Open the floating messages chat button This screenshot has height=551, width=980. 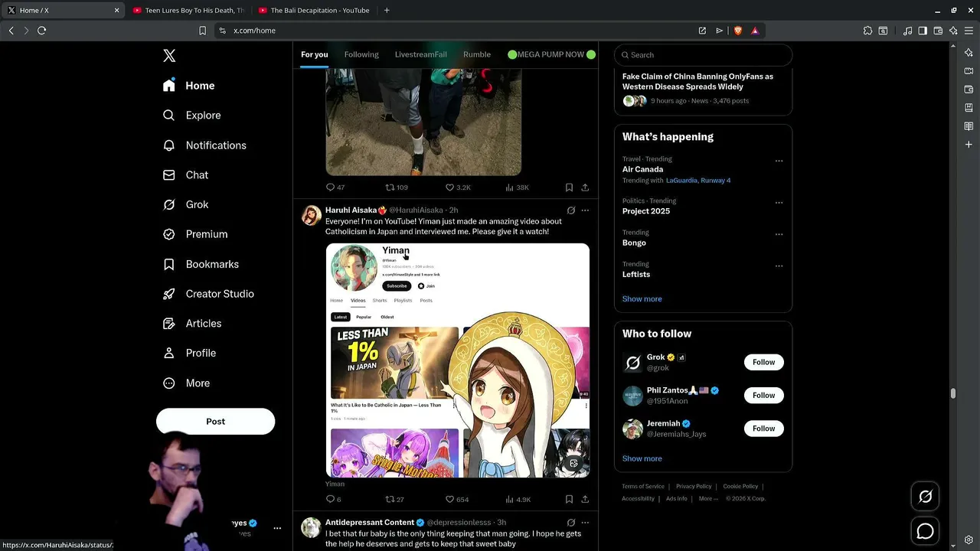click(x=925, y=531)
